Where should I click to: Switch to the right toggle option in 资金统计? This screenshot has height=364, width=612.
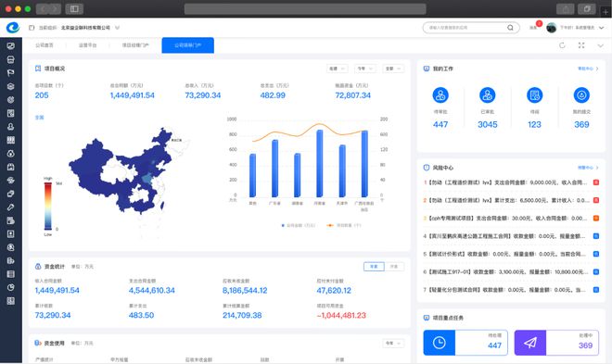point(394,267)
